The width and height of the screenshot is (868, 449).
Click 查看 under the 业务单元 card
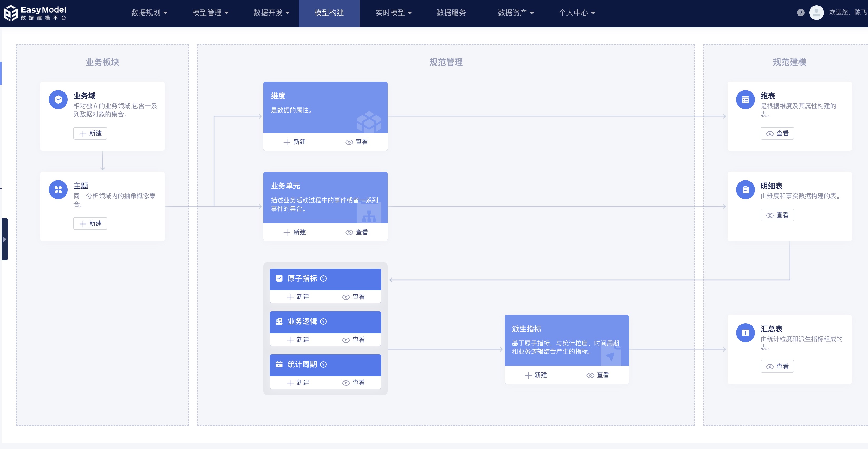[357, 232]
